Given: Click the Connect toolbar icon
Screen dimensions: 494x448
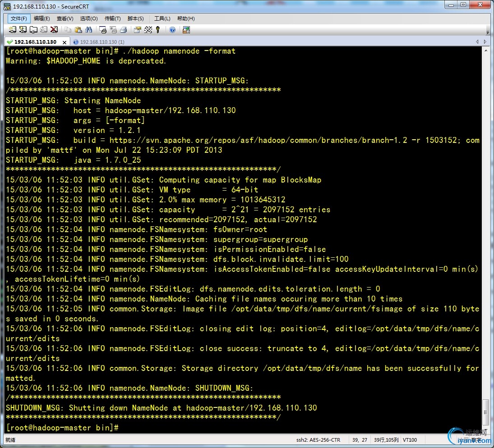Looking at the screenshot, I should point(12,30).
